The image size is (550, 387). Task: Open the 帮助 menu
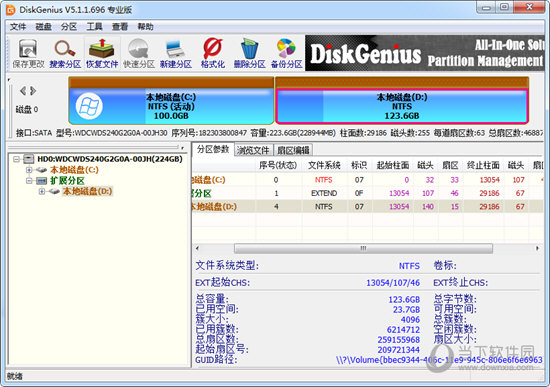coord(146,27)
